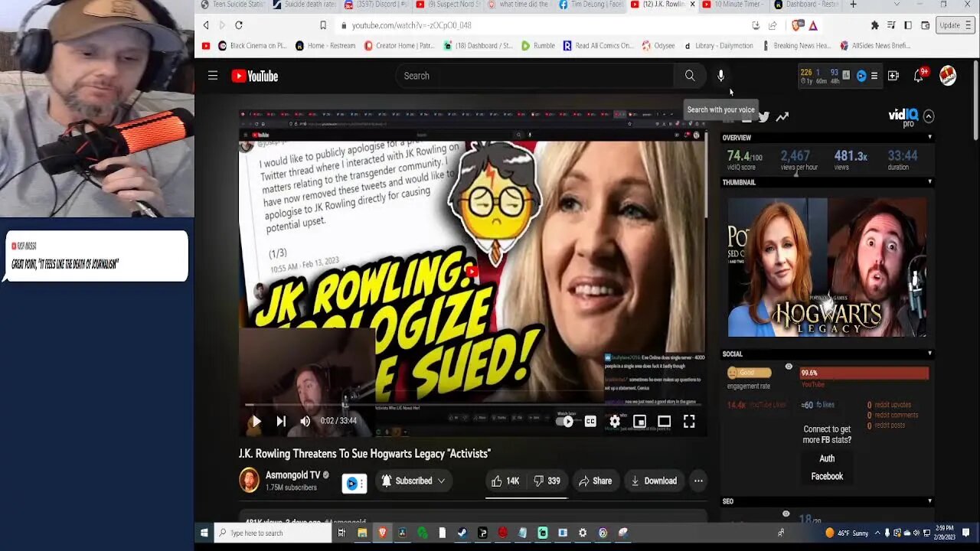This screenshot has height=551, width=980.
Task: Like the video with 14K likes
Action: [505, 481]
